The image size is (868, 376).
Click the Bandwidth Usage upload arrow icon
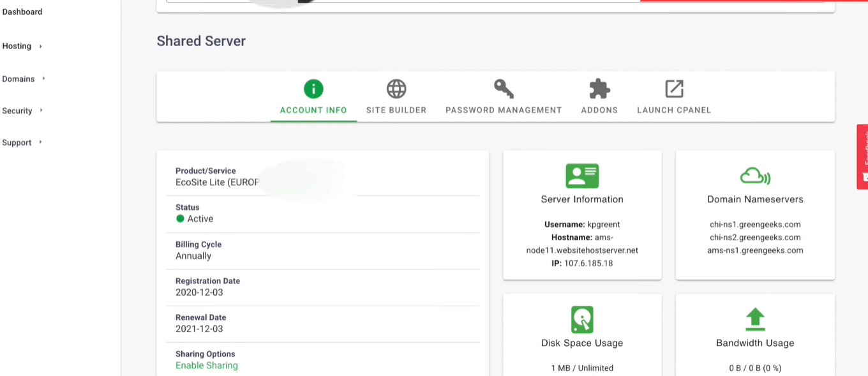pyautogui.click(x=755, y=319)
